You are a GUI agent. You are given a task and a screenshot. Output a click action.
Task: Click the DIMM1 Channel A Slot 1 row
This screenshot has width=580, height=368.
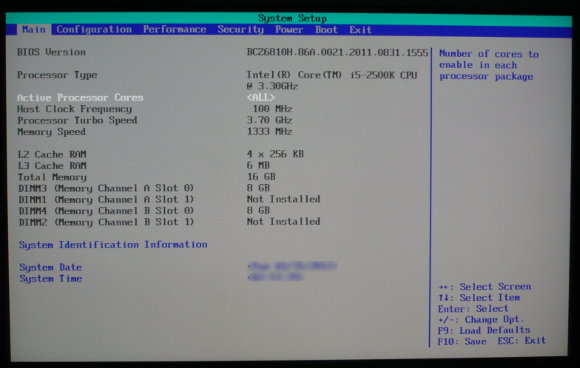(x=169, y=199)
